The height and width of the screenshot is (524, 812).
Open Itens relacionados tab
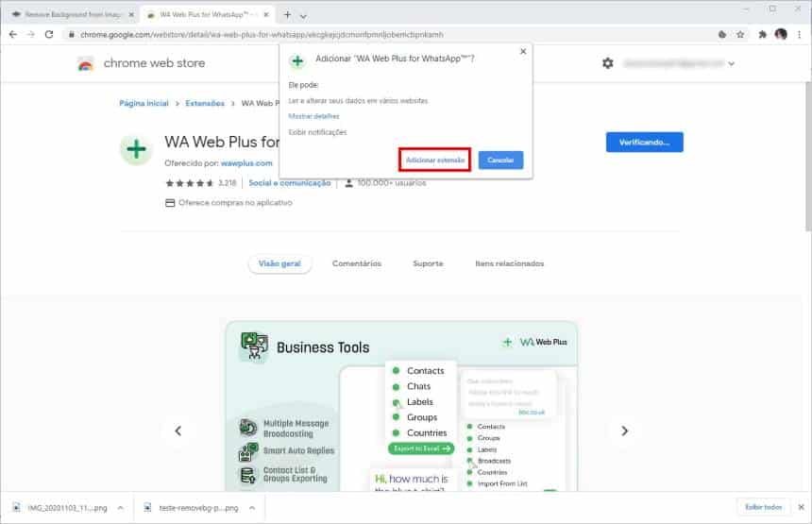tap(510, 263)
